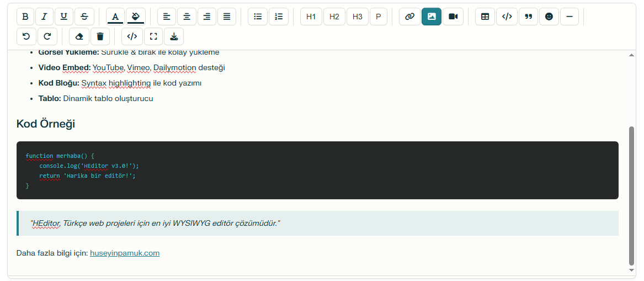Image resolution: width=644 pixels, height=281 pixels.
Task: Click the highlighted insert image button
Action: click(x=432, y=17)
